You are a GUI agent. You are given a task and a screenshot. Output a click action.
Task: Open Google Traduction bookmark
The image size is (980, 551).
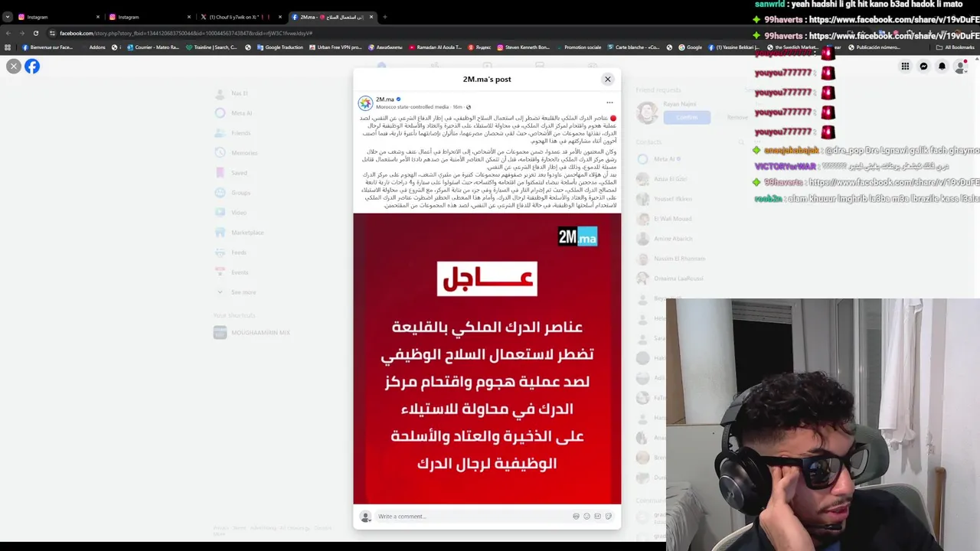click(279, 47)
